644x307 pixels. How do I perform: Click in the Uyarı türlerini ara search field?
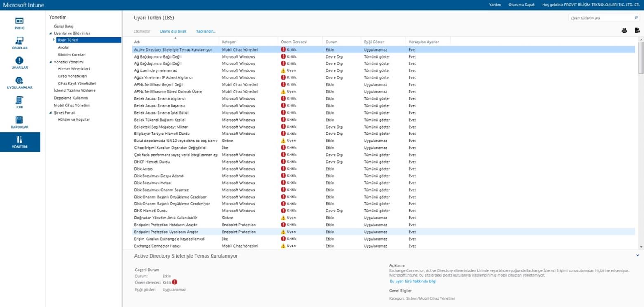[601, 18]
